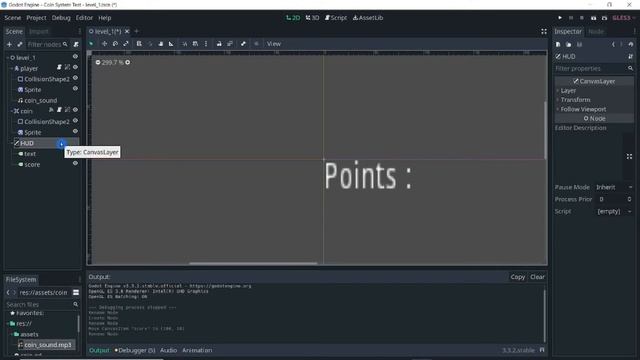The image size is (640, 360).
Task: Switch to 3D workspace
Action: click(312, 18)
